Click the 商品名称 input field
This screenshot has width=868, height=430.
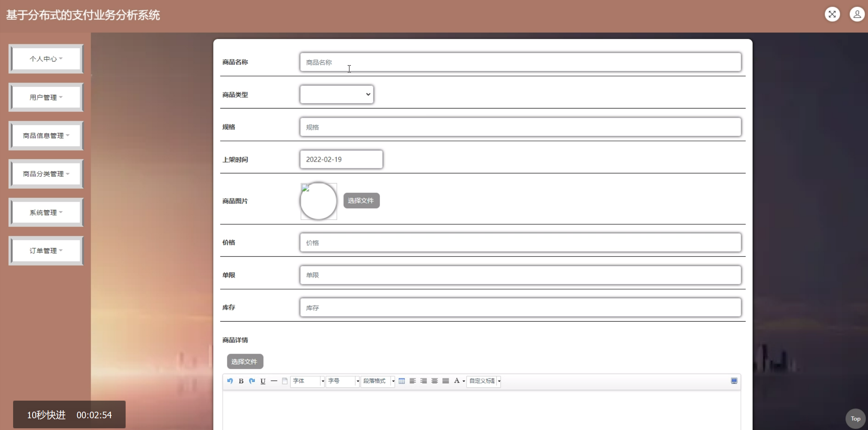pos(520,62)
